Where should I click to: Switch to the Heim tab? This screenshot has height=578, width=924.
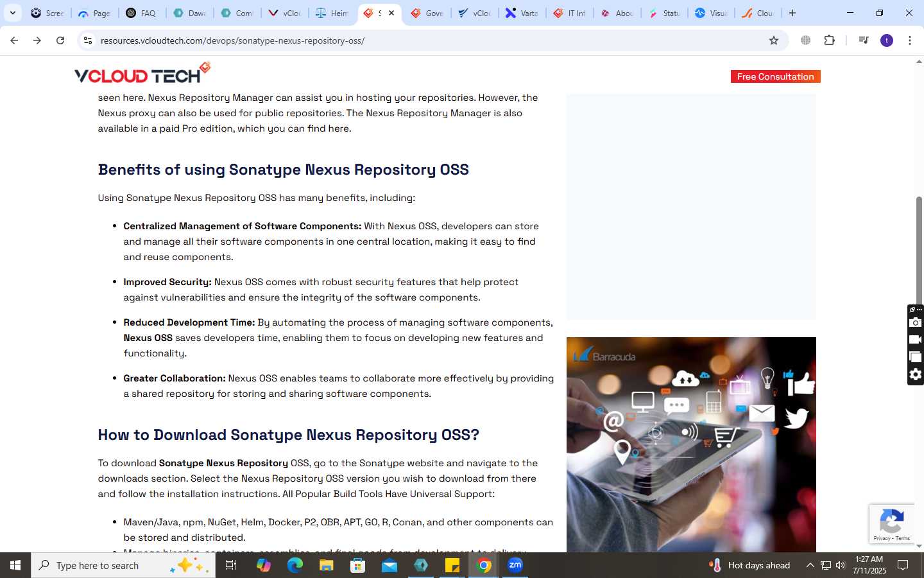point(332,13)
